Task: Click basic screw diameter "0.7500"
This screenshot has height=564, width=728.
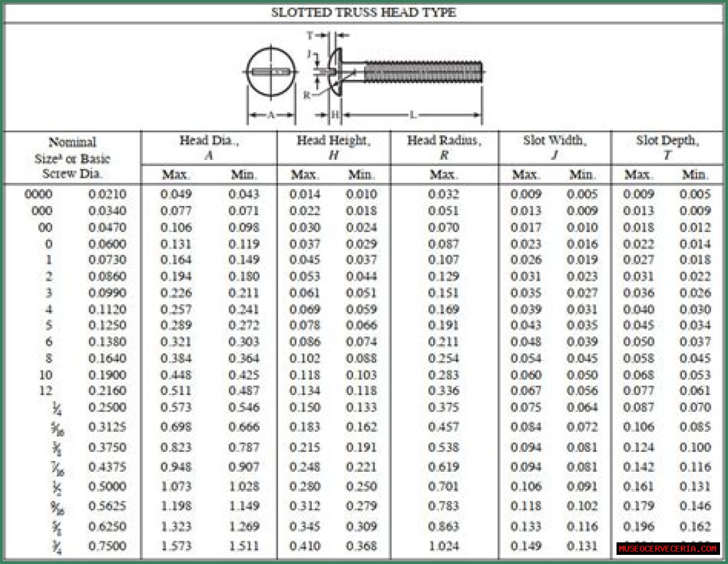Action: pos(107,546)
